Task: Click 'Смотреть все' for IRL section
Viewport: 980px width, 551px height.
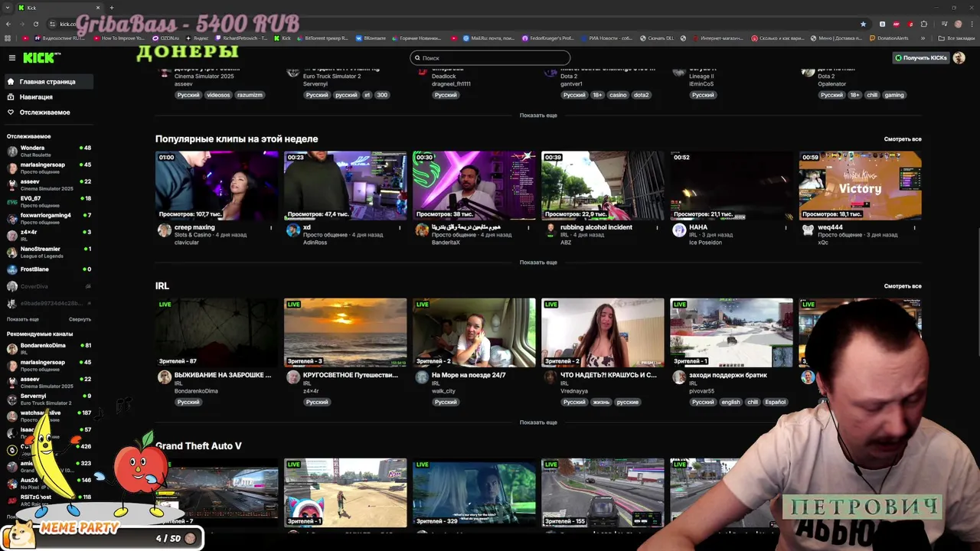Action: pos(903,286)
